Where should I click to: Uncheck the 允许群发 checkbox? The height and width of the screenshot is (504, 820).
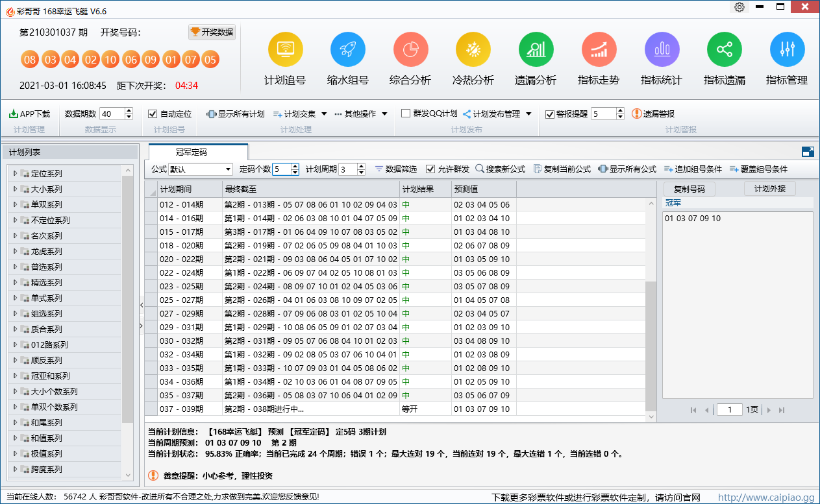[430, 169]
